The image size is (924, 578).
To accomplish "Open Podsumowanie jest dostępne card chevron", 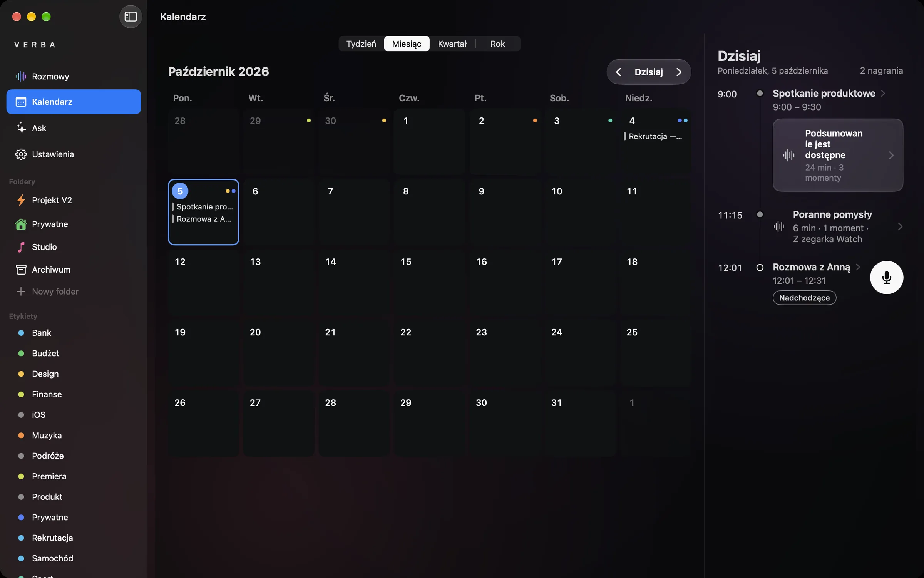I will 891,155.
